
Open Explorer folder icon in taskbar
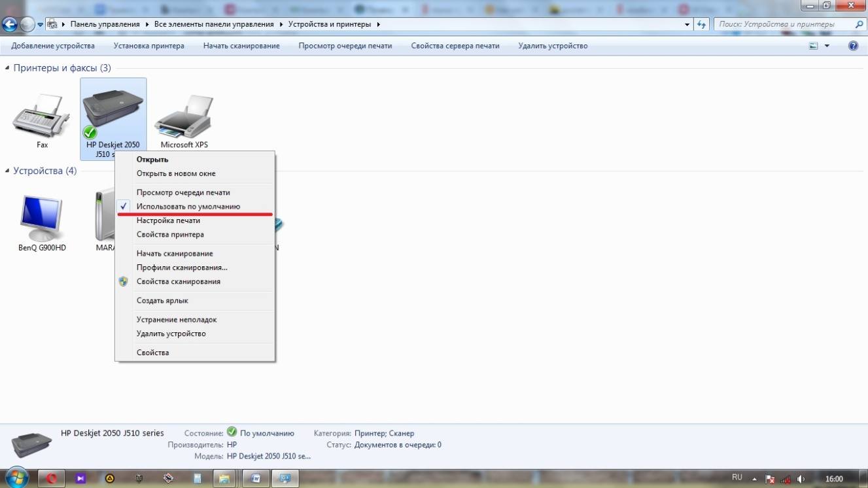(225, 478)
